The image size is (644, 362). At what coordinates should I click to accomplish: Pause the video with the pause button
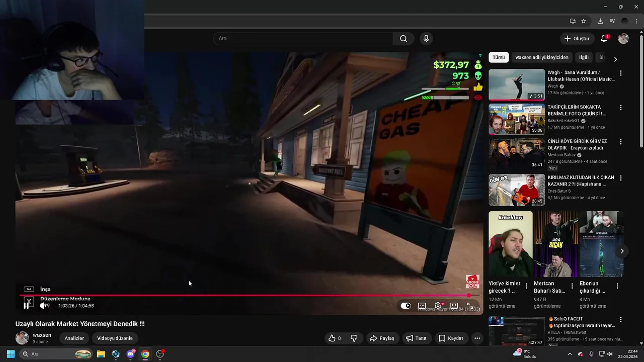pos(26,306)
